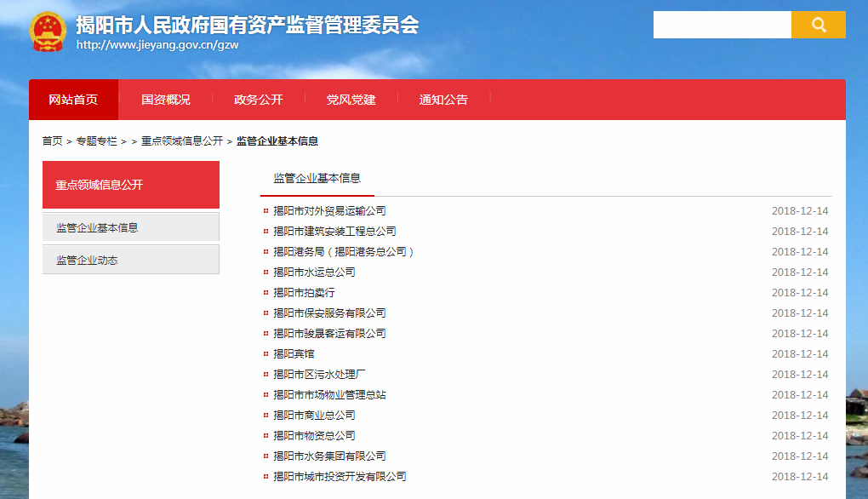Click the date beside 揭阳市拍卖行
The width and height of the screenshot is (868, 499).
tap(800, 293)
